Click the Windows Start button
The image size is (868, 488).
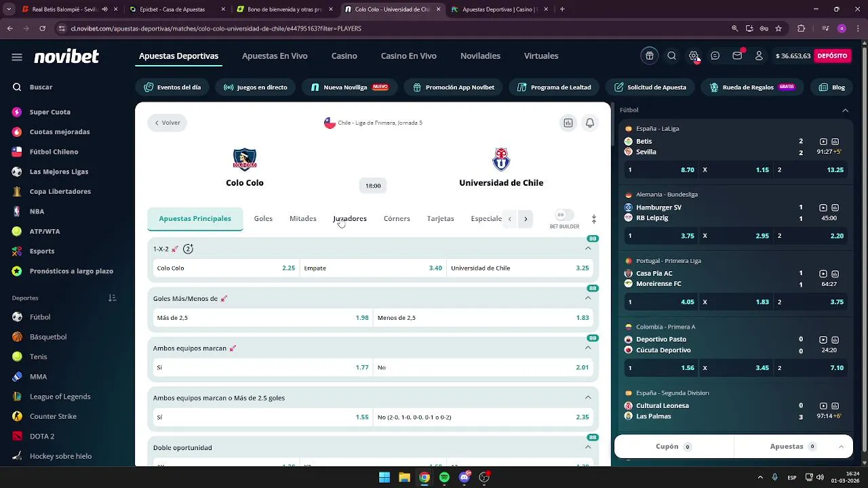tap(384, 477)
